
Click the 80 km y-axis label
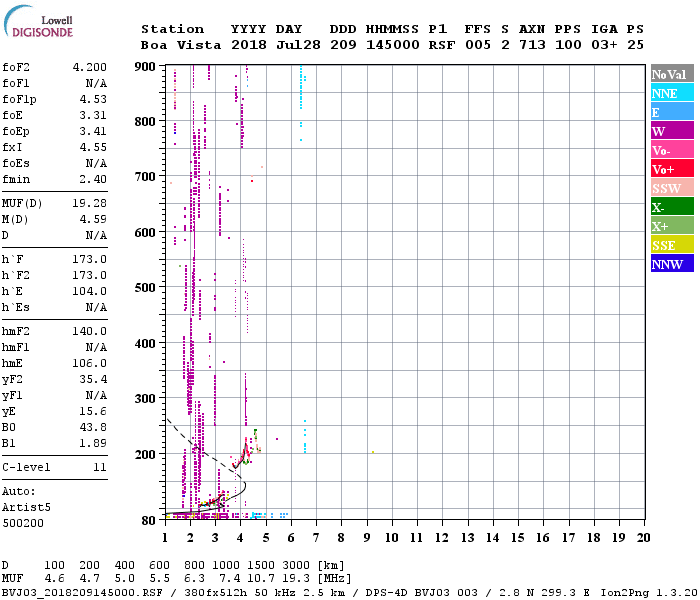(x=148, y=521)
